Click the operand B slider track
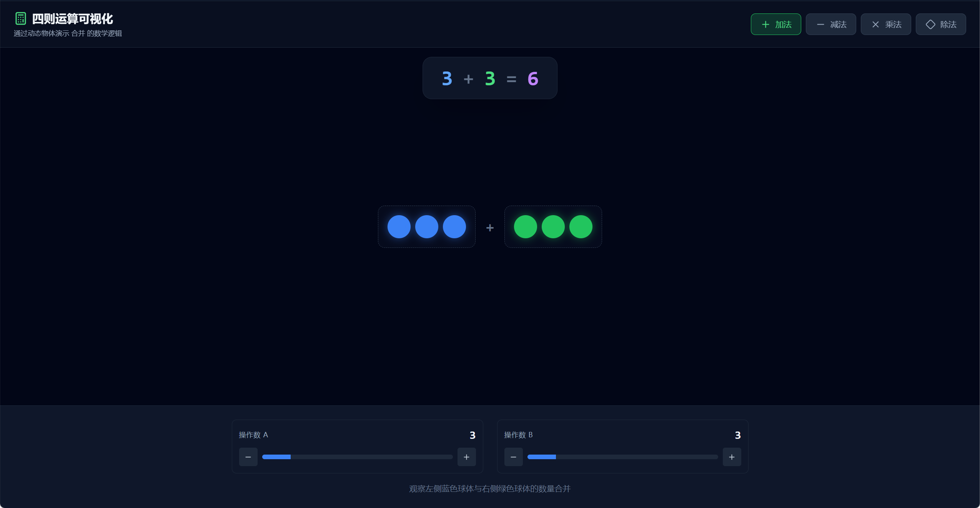Image resolution: width=980 pixels, height=508 pixels. tap(622, 457)
